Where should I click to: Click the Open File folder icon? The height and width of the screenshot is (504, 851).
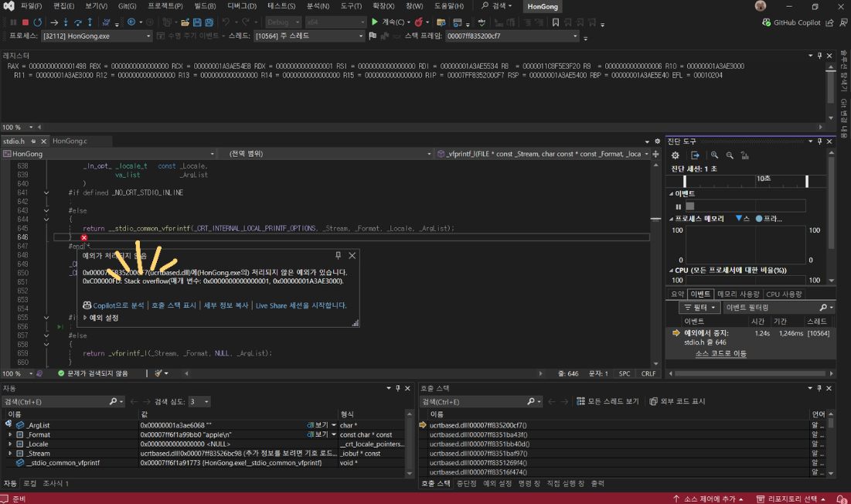coord(185,22)
